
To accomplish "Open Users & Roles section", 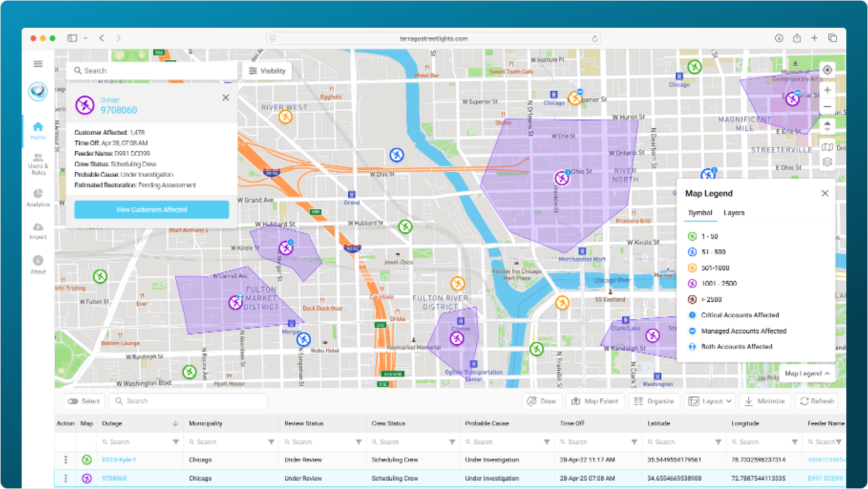I will coord(38,163).
